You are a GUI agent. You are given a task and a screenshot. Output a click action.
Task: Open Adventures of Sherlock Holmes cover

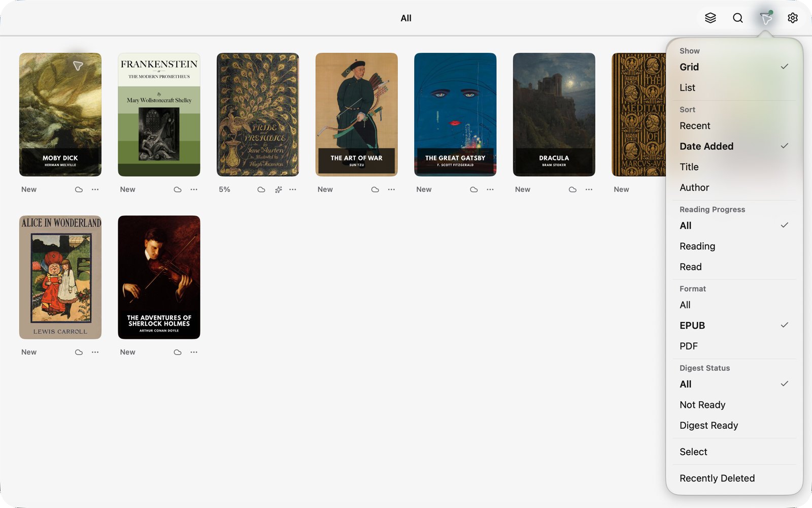pyautogui.click(x=159, y=277)
